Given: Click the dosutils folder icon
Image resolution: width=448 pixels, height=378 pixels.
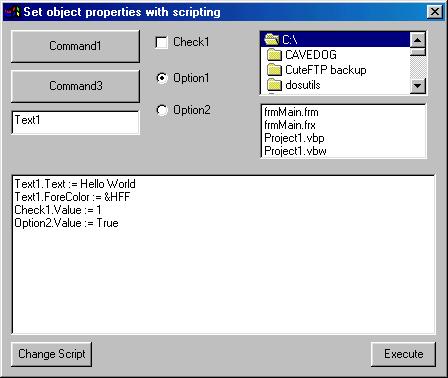Looking at the screenshot, I should tap(274, 85).
